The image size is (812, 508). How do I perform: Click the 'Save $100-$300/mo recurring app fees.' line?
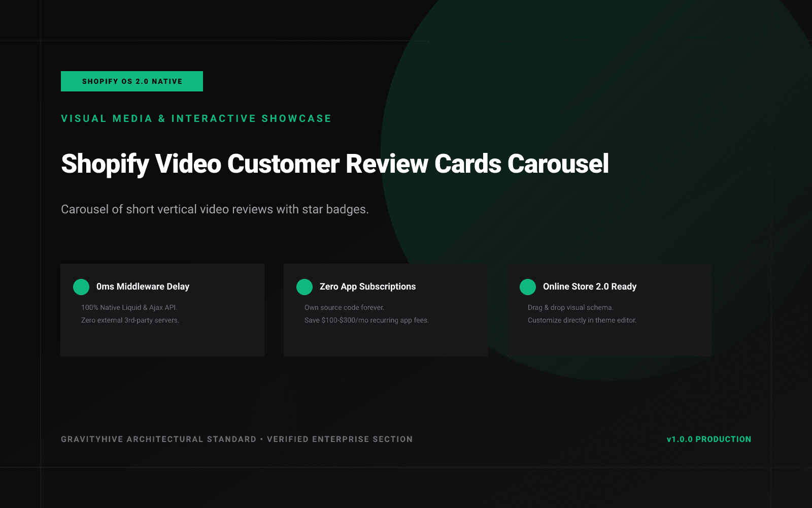[x=366, y=320]
